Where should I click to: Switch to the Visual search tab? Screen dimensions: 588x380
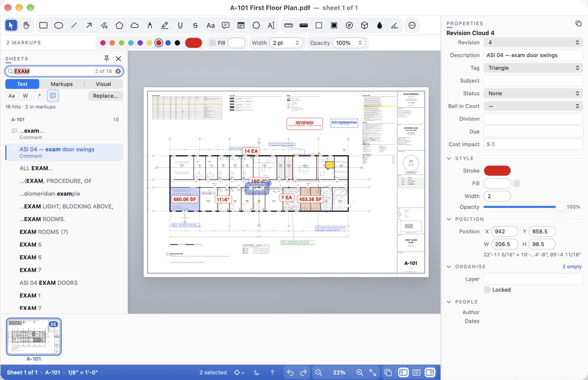[x=103, y=84]
